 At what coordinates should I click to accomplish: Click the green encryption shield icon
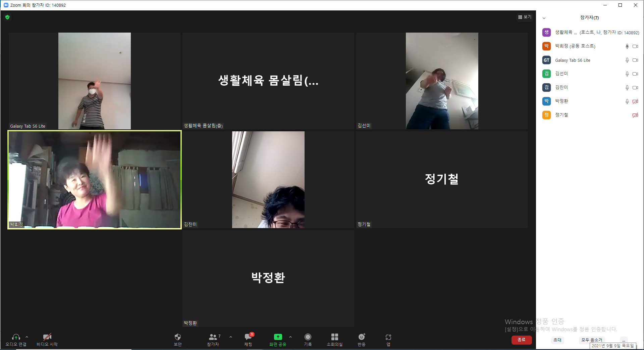(x=7, y=17)
